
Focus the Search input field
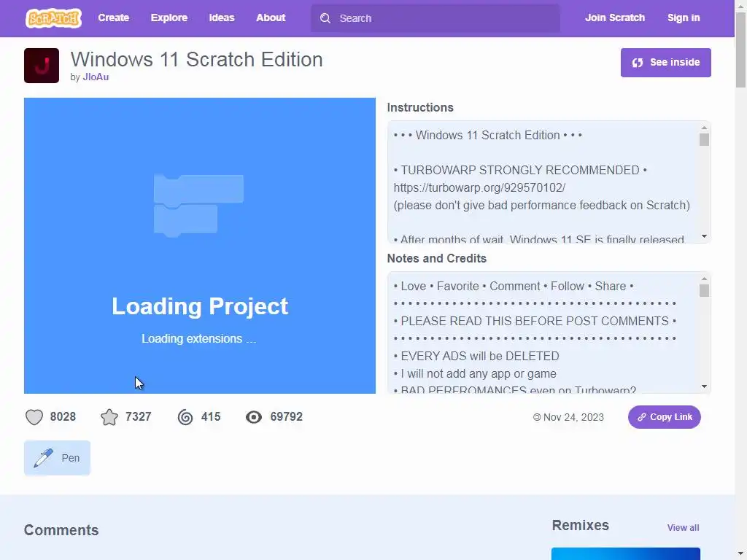tap(436, 18)
